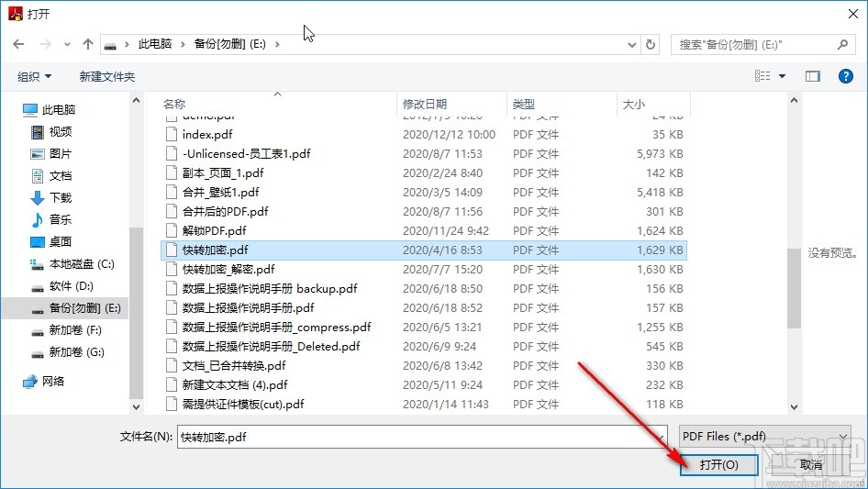
Task: Click navigation pane scroll down arrow
Action: coord(136,407)
